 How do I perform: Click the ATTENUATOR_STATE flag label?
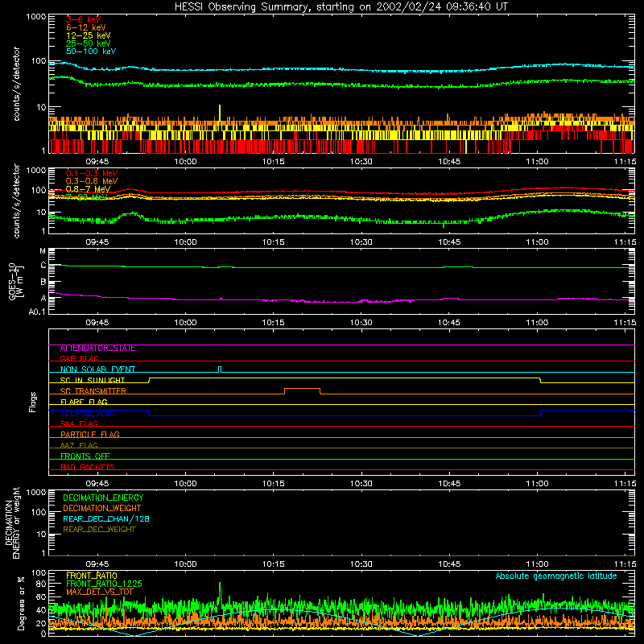[97, 349]
